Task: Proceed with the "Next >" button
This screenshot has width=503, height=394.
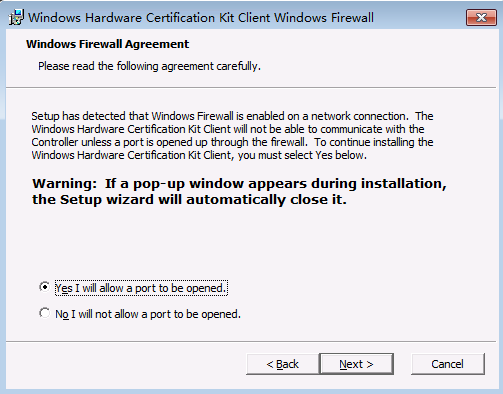Action: click(356, 364)
